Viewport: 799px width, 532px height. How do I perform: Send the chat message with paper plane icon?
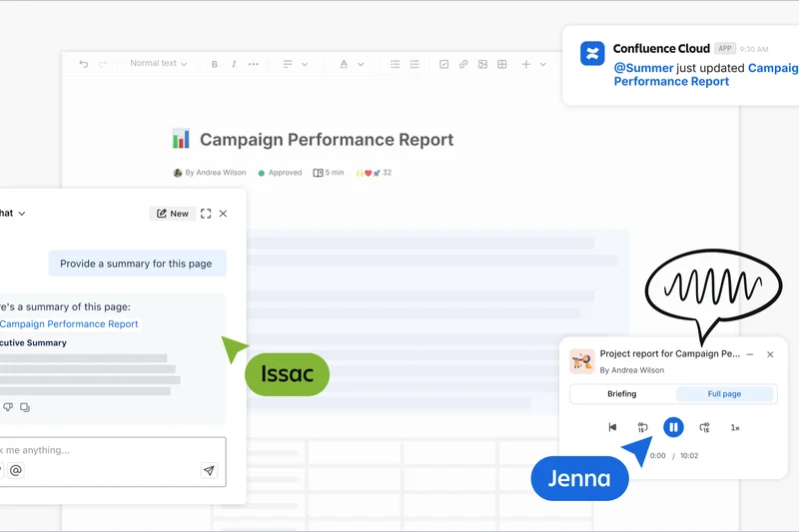(209, 470)
